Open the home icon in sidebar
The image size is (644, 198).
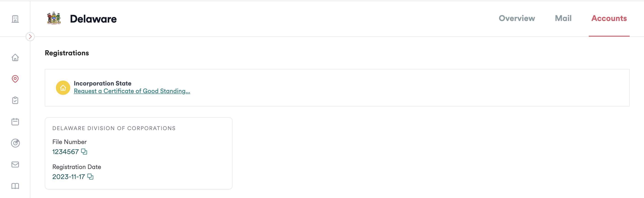pyautogui.click(x=15, y=58)
